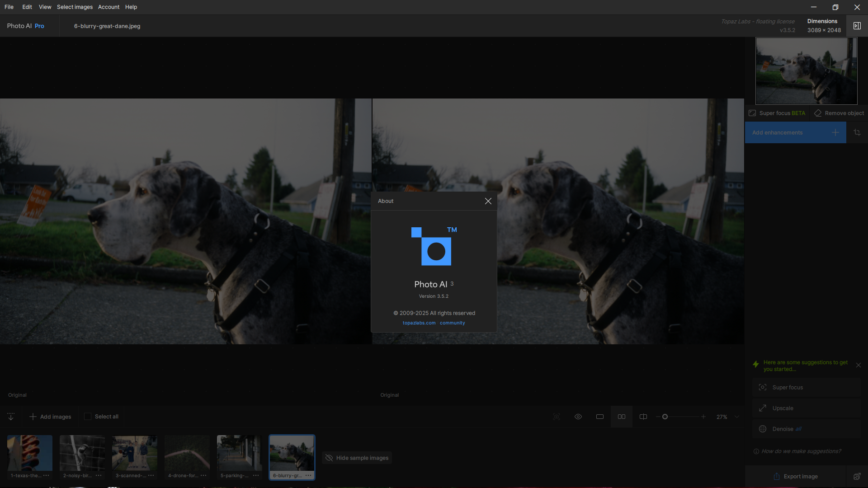Click the zoom slider handle
868x488 pixels.
[x=665, y=417]
